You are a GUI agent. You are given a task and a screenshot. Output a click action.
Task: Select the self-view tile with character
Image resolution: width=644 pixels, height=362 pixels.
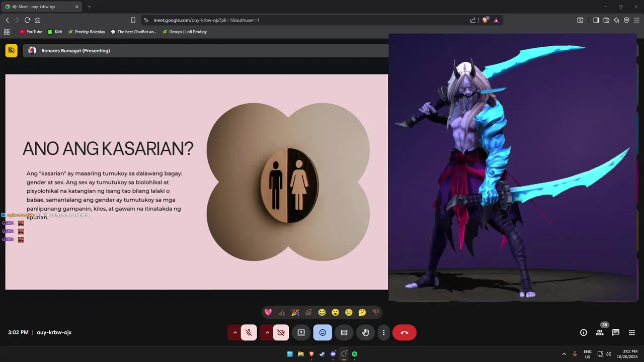513,167
